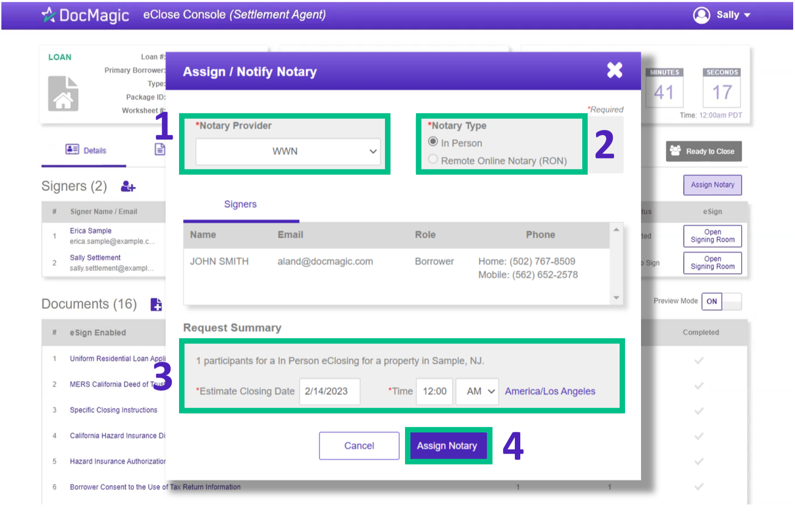Viewport: 795px width, 532px height.
Task: Click the Completed column header
Action: [701, 332]
